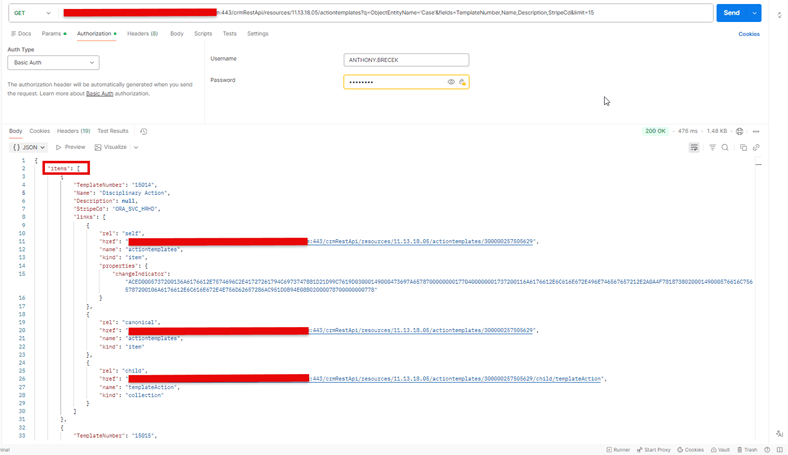Follow the Basic Auth documentation link

(100, 94)
